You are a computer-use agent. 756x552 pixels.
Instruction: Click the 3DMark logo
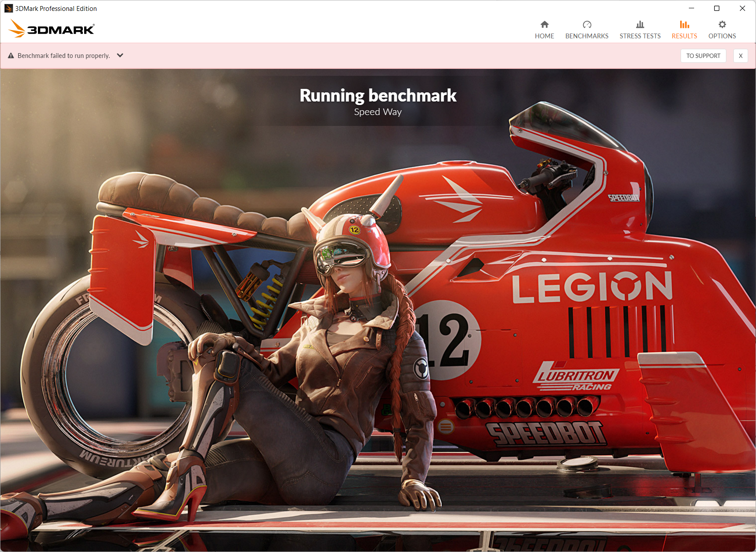[x=51, y=28]
